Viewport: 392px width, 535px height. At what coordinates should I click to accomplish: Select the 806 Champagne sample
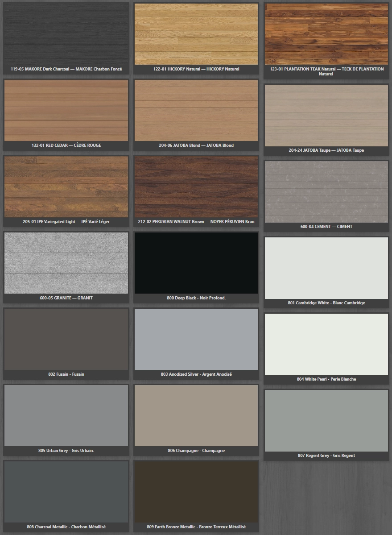(x=196, y=415)
